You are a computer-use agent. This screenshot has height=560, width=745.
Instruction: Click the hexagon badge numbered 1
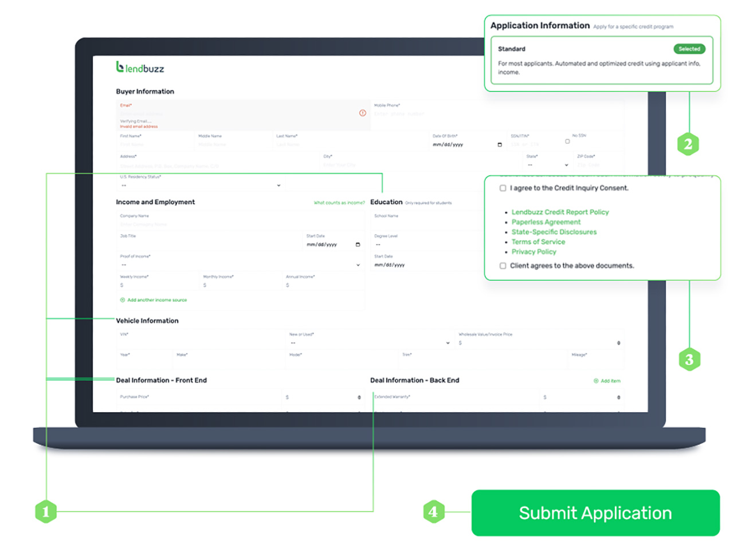[45, 512]
